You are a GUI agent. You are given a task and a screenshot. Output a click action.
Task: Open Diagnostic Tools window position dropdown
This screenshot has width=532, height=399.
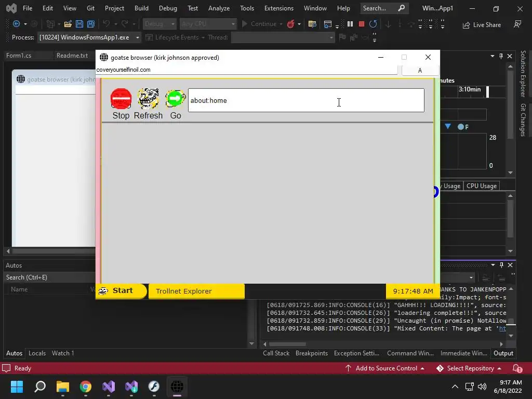[493, 56]
